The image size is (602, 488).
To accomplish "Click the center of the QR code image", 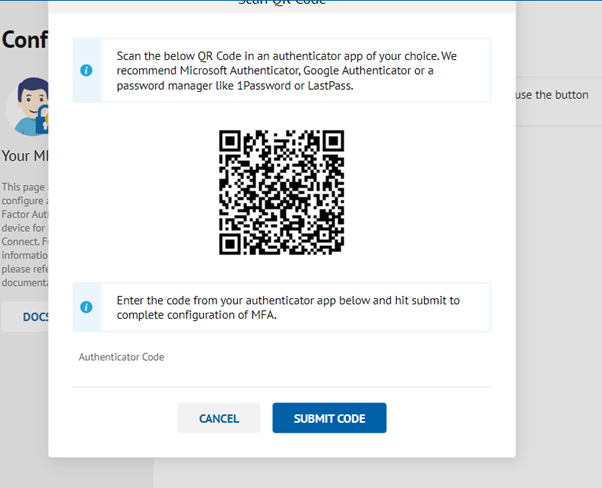I will tap(281, 192).
